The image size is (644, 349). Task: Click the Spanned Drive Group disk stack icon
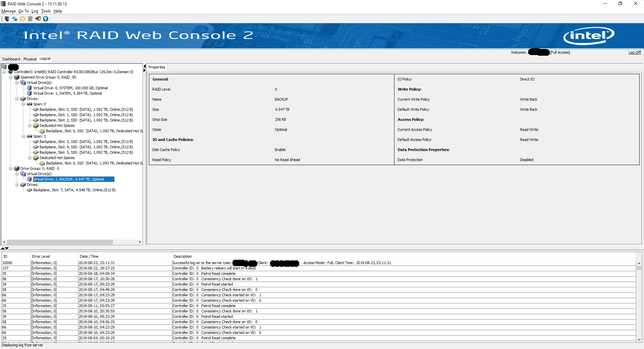click(17, 77)
